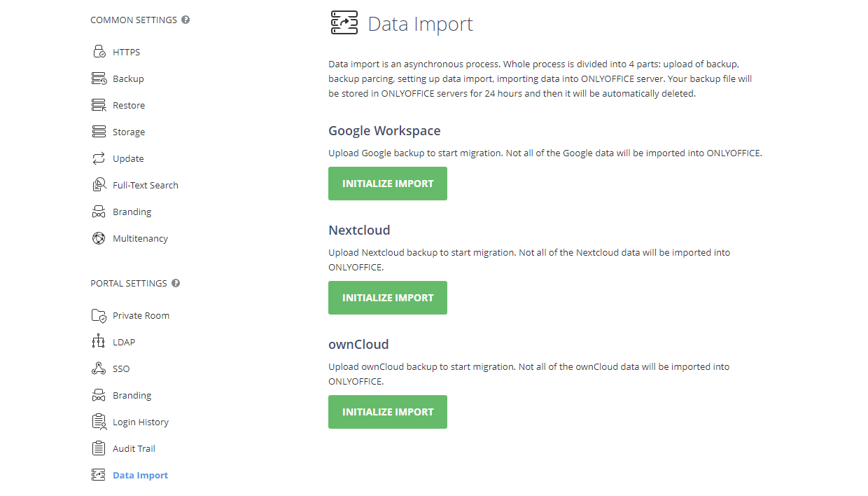Click the Audit Trail document icon
Screen dimensions: 868x496
(x=98, y=448)
